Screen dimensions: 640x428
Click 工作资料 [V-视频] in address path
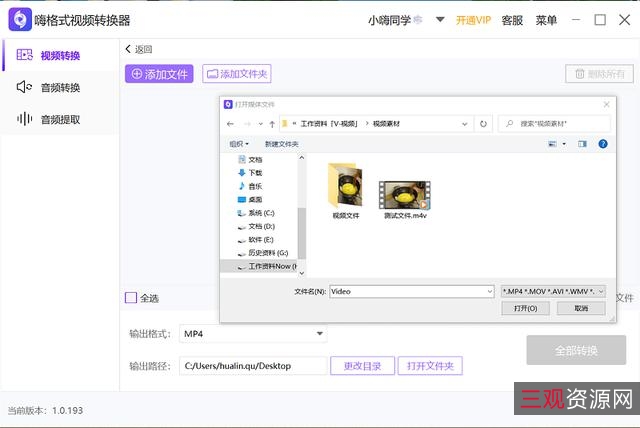(x=329, y=124)
